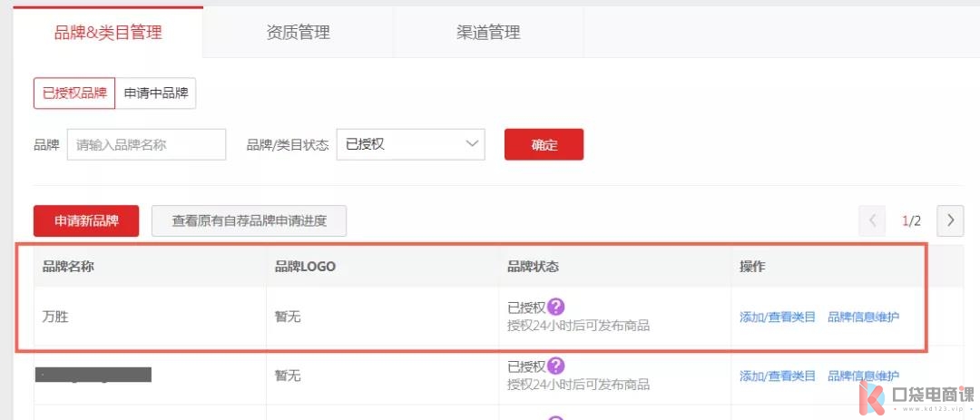Switch to the 渠道管理 tab
Screen dimensions: 980x420
(x=488, y=33)
